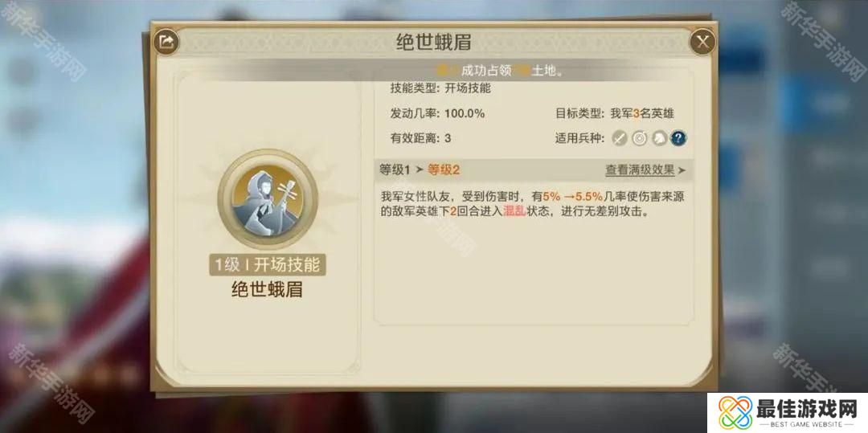868x433 pixels.
Task: Tap the red 混乱 status keyword
Action: (514, 211)
